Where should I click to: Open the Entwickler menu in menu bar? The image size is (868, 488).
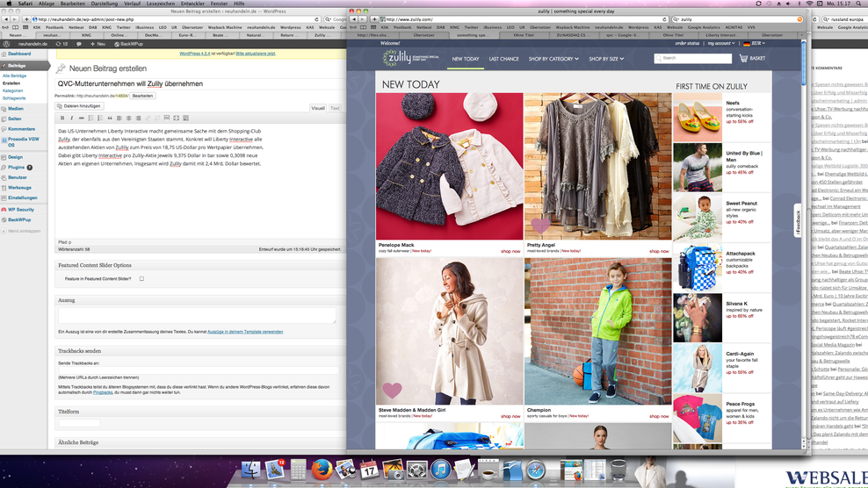(192, 4)
